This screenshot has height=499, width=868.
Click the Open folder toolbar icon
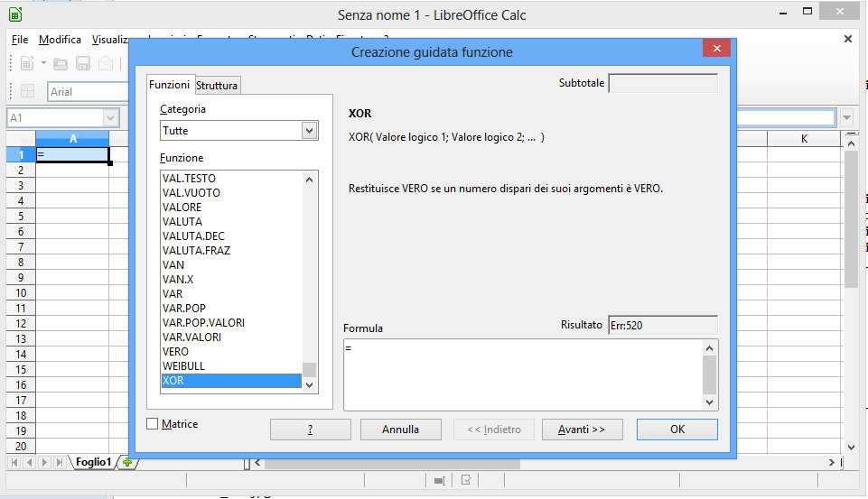click(61, 63)
